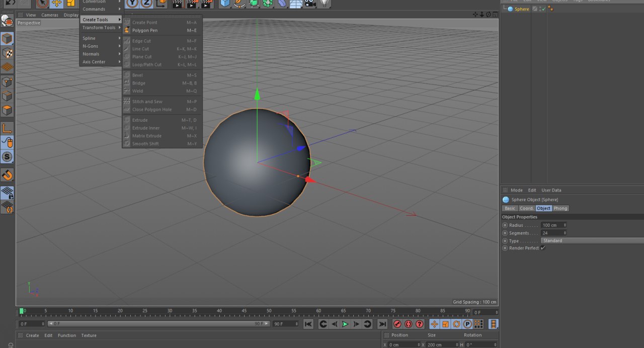
Task: Switch to the Phong tab
Action: point(560,208)
